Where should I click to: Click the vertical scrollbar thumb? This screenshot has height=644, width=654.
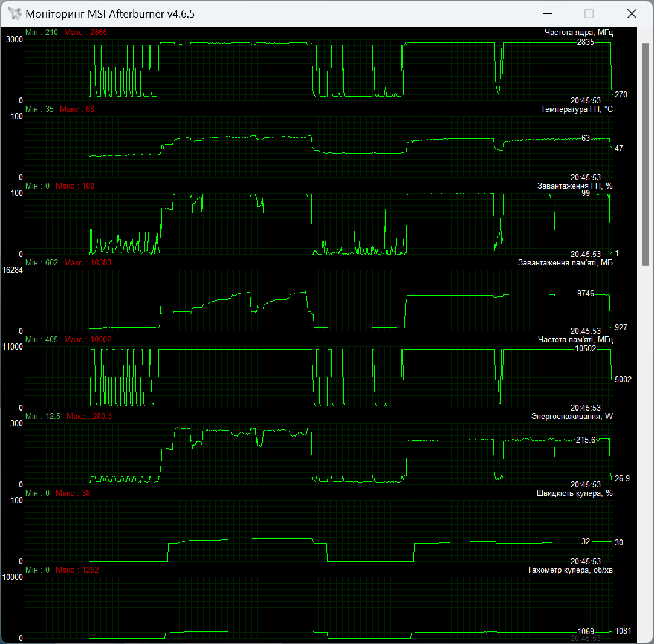click(x=646, y=154)
